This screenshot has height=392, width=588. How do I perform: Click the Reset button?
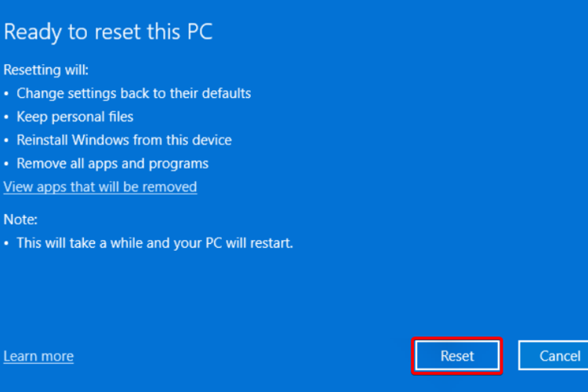(x=457, y=356)
